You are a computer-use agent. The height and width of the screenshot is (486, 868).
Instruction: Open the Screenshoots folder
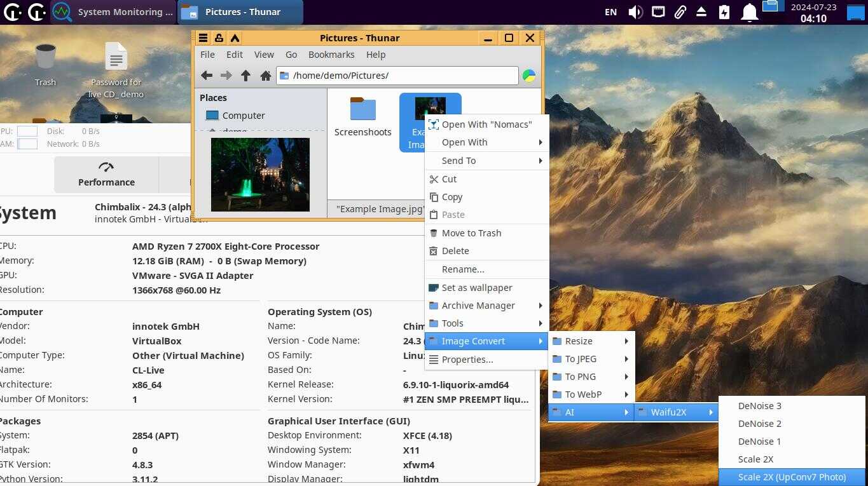[x=363, y=117]
